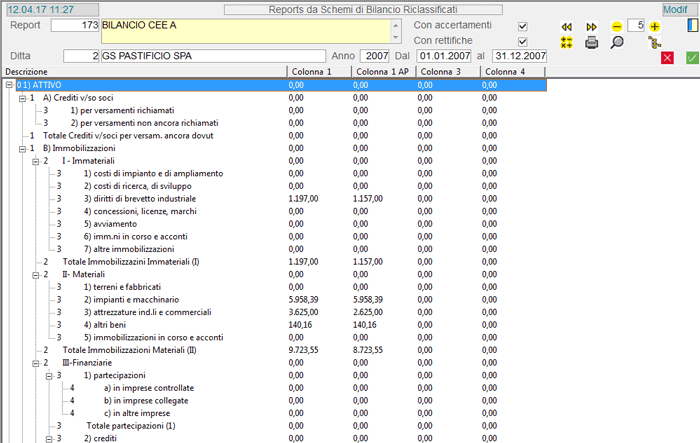
Task: Select b) in imprese collegate row
Action: click(146, 401)
